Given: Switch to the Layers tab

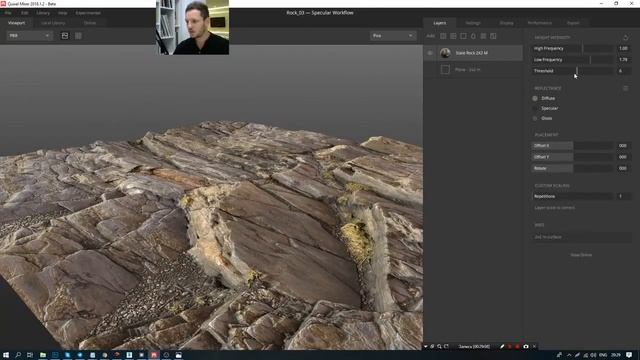Looking at the screenshot, I should click(440, 23).
